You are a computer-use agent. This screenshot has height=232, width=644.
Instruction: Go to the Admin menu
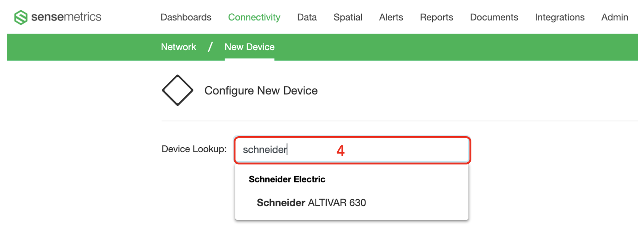pos(615,17)
